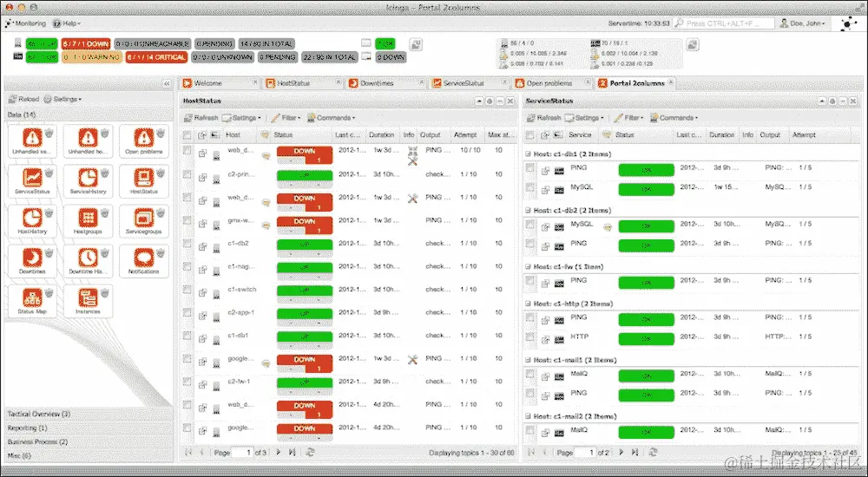Switch to the Welcome tab

[x=220, y=83]
